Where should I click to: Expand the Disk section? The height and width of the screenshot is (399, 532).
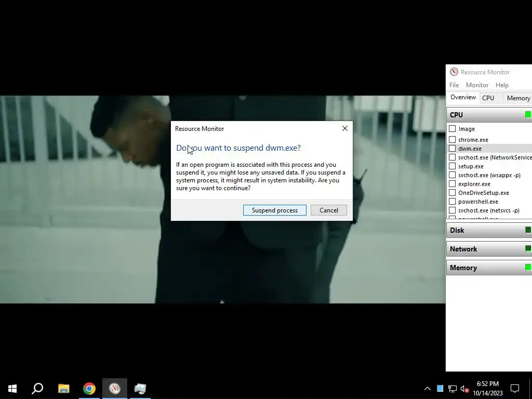point(489,230)
